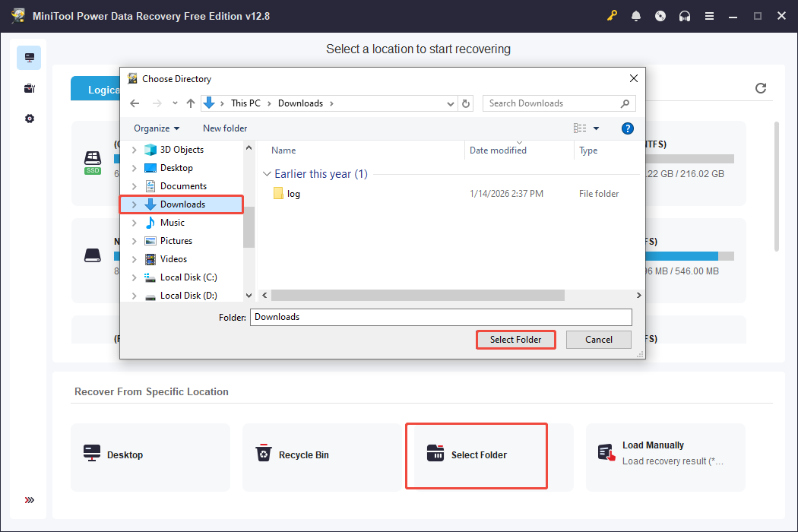The height and width of the screenshot is (532, 798).
Task: Click the Cancel button
Action: (599, 340)
